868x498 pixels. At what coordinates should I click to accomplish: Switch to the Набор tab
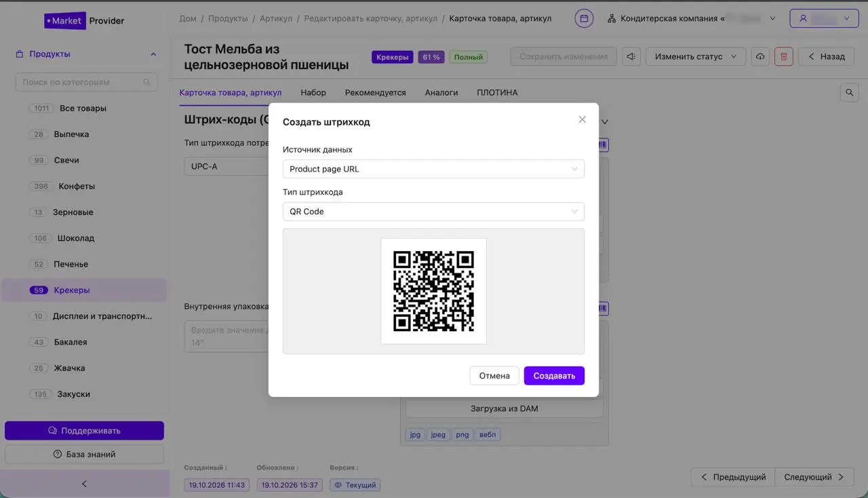tap(313, 92)
